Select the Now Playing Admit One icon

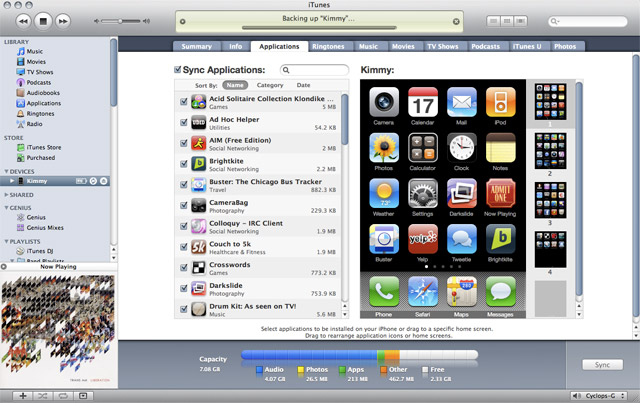coord(500,194)
